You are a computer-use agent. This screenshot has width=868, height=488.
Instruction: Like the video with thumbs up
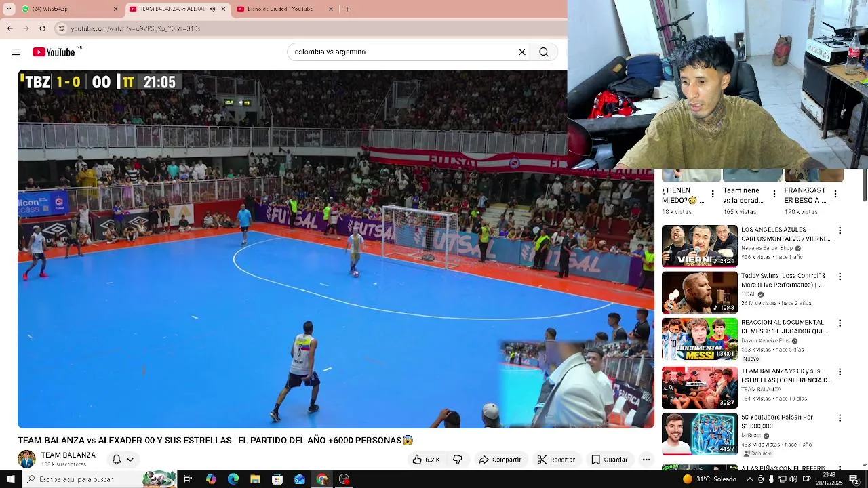click(426, 460)
